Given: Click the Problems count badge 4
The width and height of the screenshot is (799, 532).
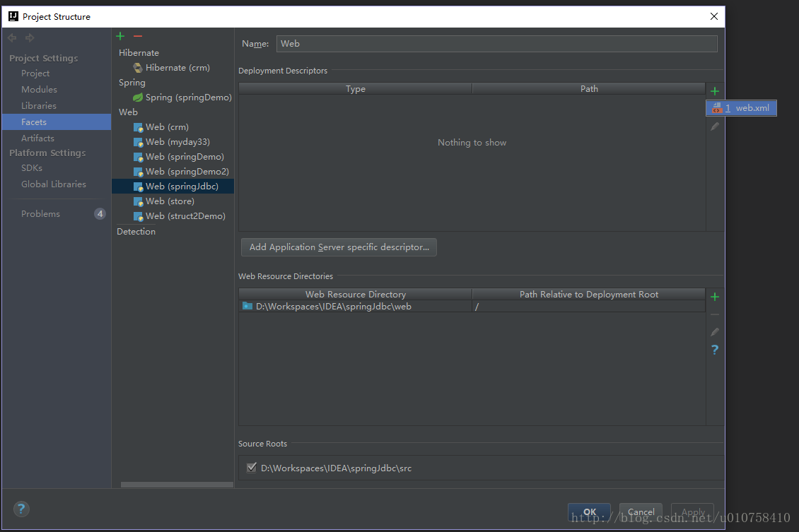Looking at the screenshot, I should tap(100, 214).
